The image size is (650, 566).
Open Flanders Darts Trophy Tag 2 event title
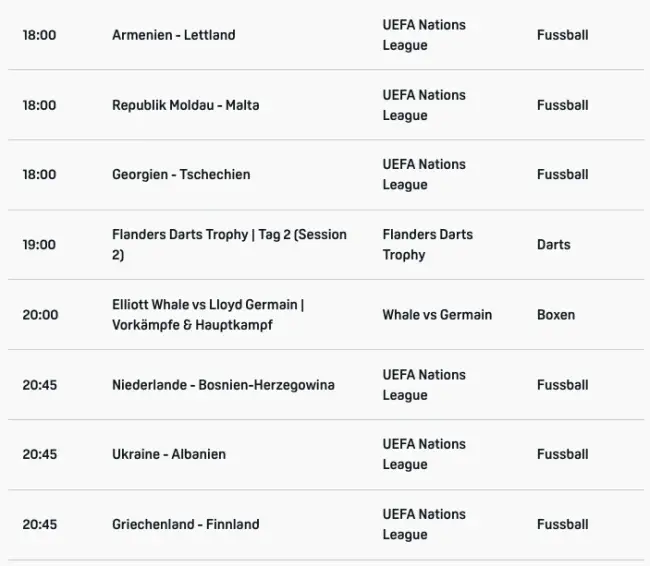(x=229, y=244)
